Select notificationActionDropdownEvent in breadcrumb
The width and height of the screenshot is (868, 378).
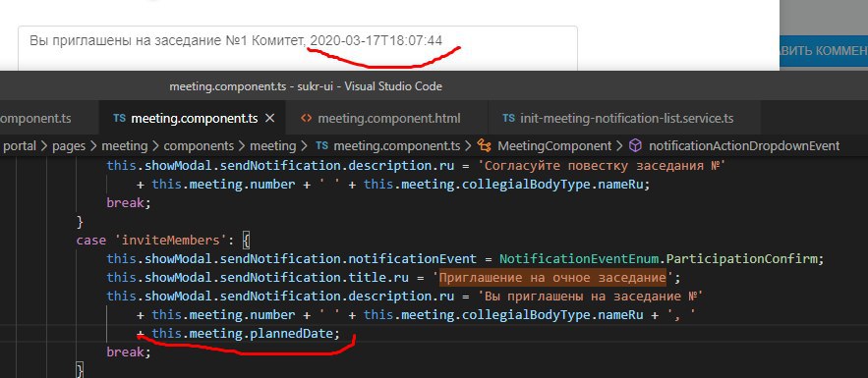(744, 146)
